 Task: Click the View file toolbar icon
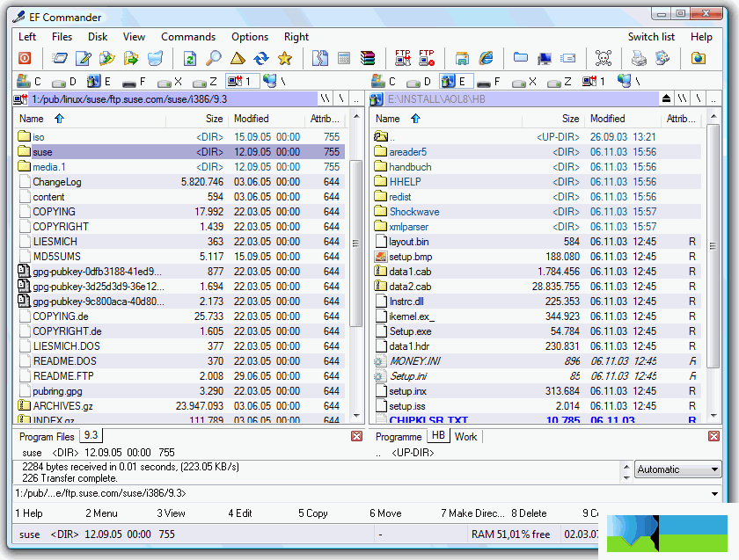pos(60,58)
